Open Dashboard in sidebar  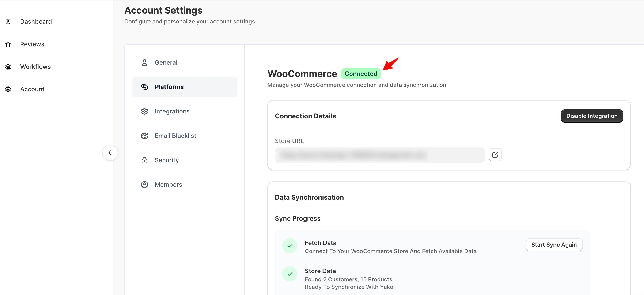pos(36,22)
